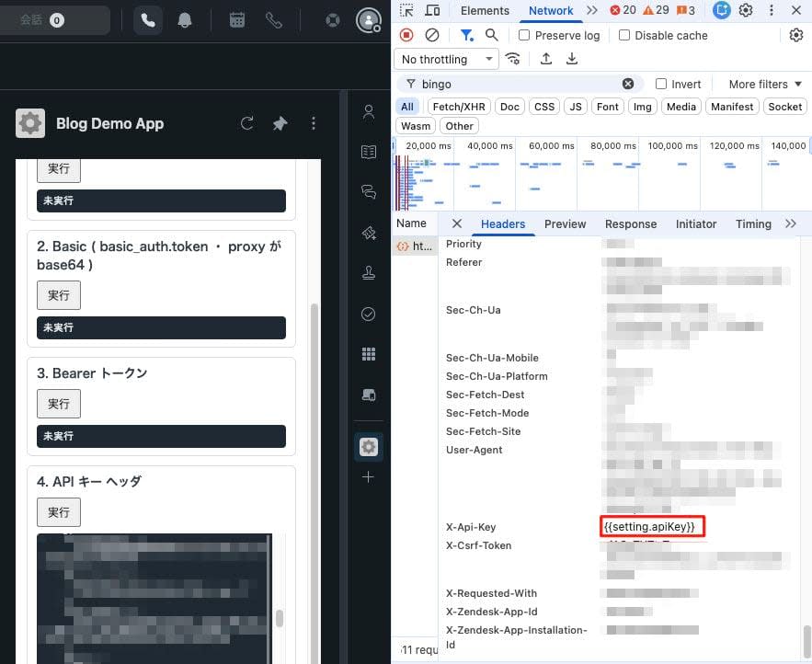Click 実行 button under 3. Bearer トークン

[59, 404]
